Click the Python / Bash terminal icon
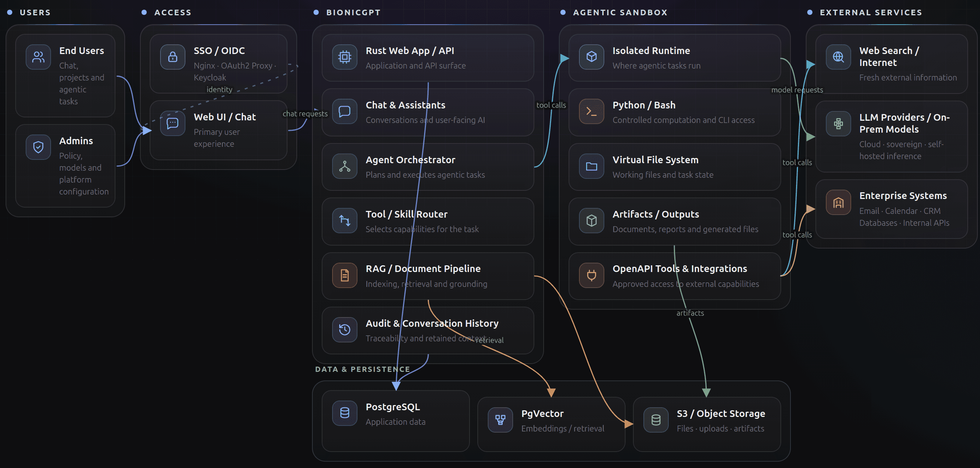This screenshot has width=980, height=468. tap(592, 111)
